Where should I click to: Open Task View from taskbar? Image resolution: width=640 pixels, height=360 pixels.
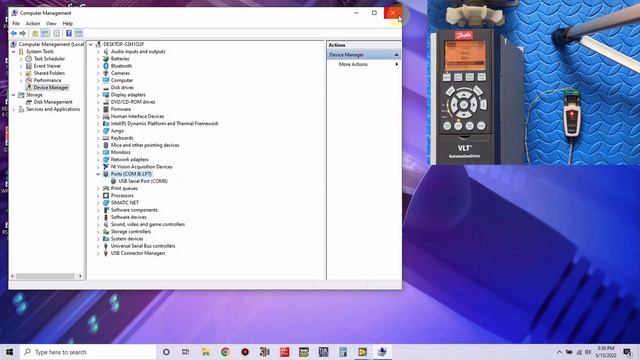tap(185, 352)
